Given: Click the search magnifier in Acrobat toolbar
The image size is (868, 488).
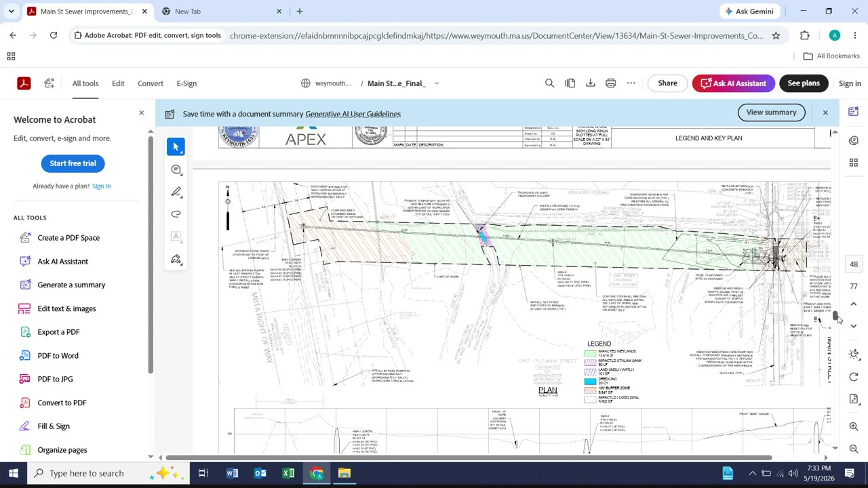Looking at the screenshot, I should [550, 83].
